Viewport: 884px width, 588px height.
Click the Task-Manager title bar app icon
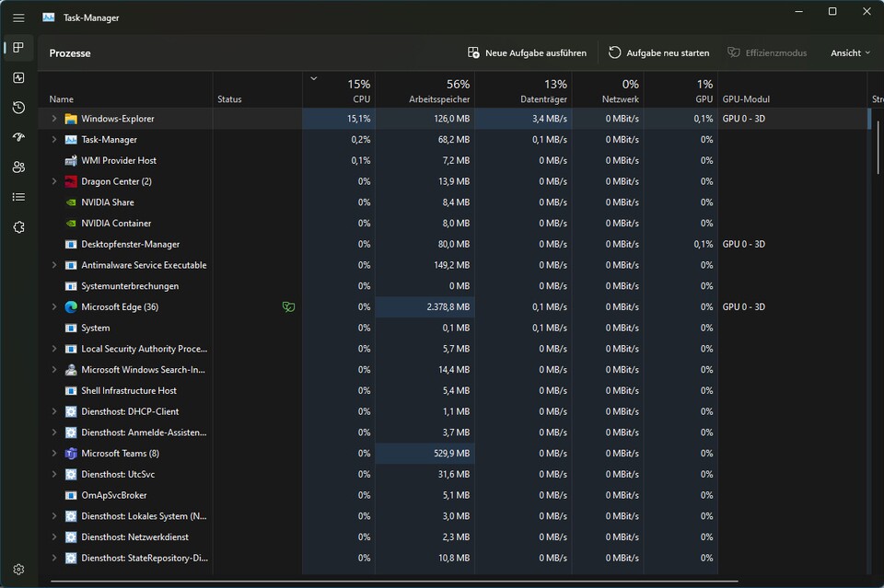(x=49, y=17)
